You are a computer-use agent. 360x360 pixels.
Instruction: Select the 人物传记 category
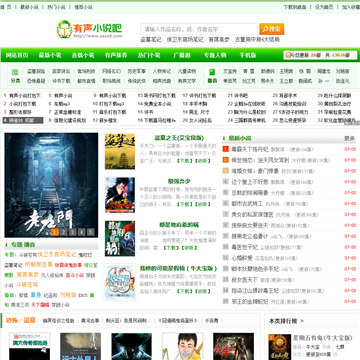click(162, 71)
